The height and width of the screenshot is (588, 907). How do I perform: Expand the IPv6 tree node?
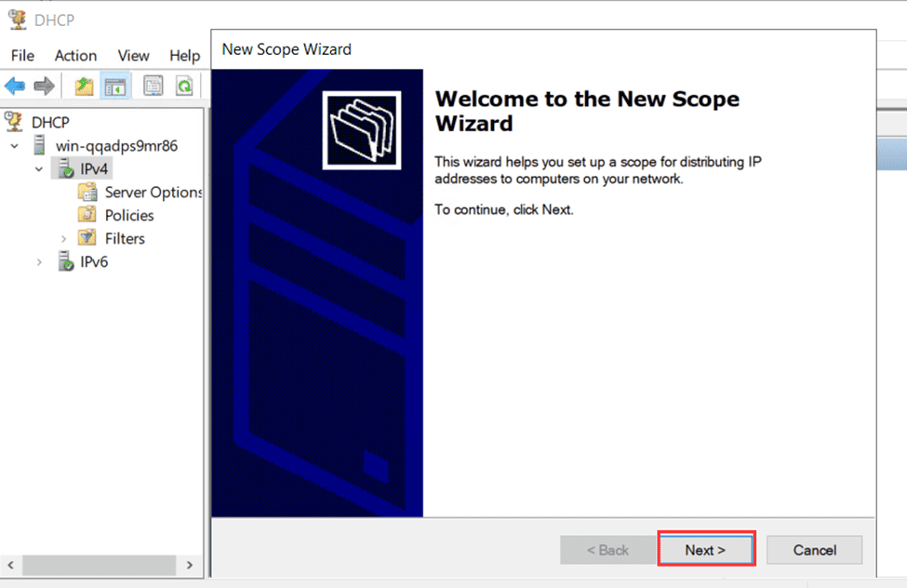40,261
